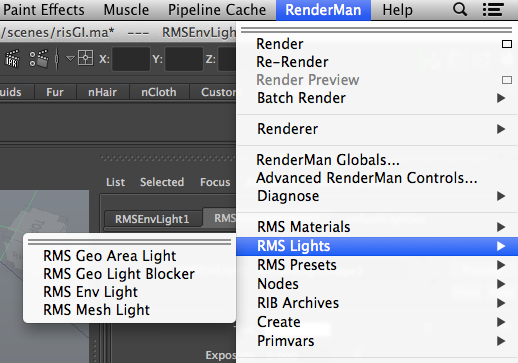The height and width of the screenshot is (363, 518).
Task: Select the tab next to RMSEnvLight1
Action: [x=220, y=218]
